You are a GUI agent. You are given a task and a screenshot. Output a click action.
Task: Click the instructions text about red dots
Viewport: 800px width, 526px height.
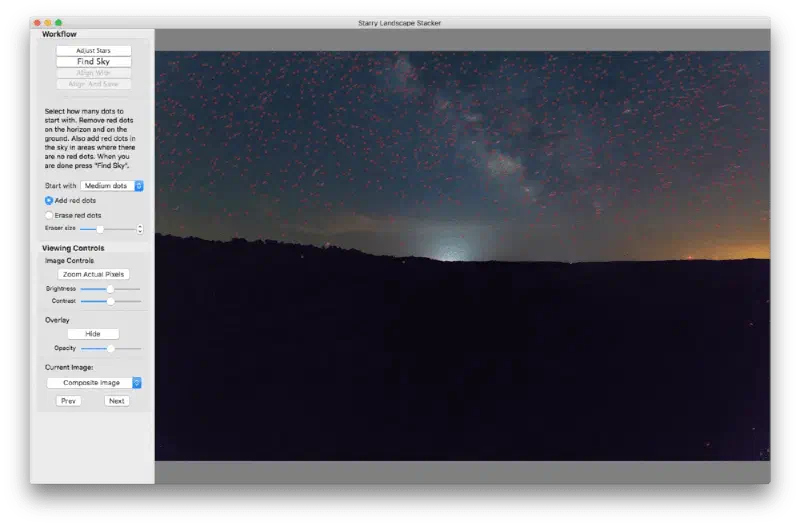(x=90, y=138)
